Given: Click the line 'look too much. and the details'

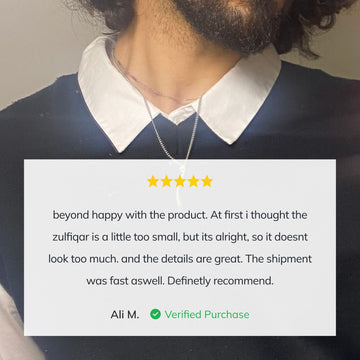Looking at the screenshot, I should tap(180, 259).
